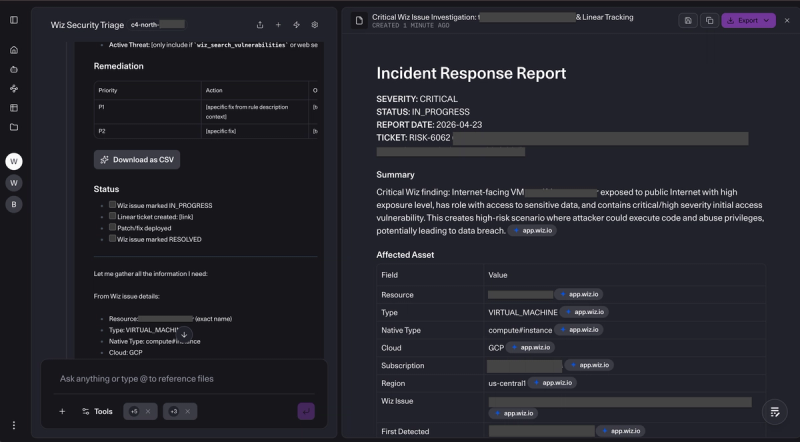Viewport: 800px width, 442px height.
Task: Open the agents robot icon in sidebar
Action: coord(14,69)
